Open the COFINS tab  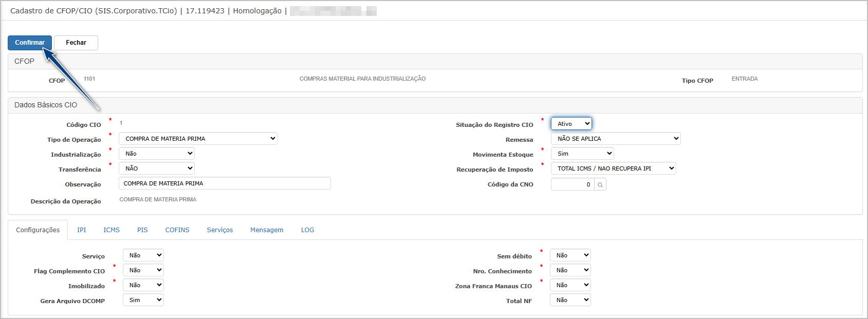pos(177,230)
